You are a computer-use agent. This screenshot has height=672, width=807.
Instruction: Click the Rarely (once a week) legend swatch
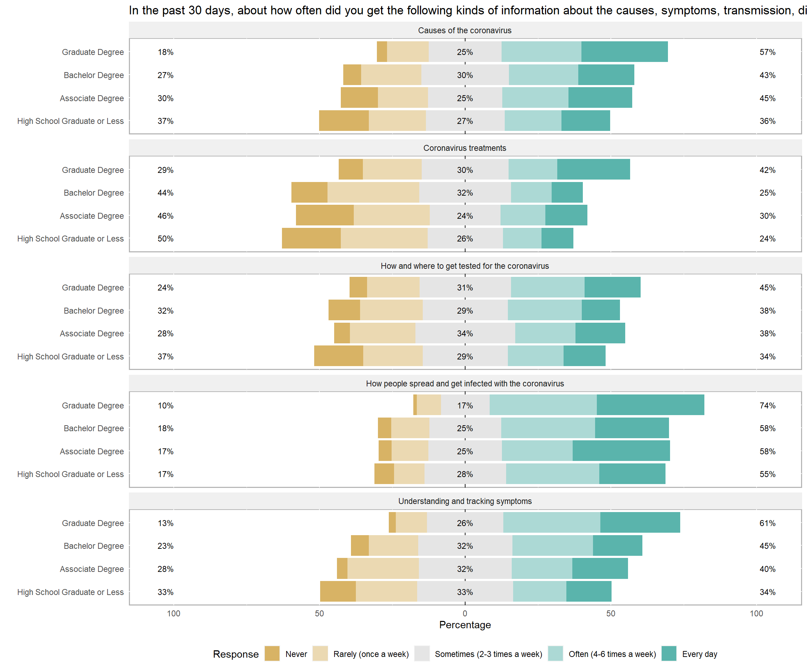coord(320,654)
